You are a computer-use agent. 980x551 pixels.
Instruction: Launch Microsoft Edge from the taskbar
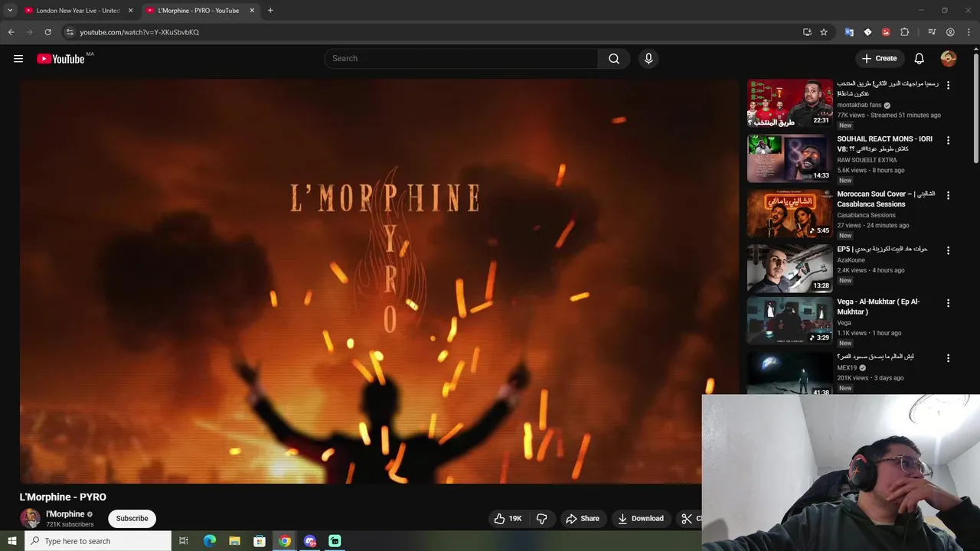coord(209,541)
